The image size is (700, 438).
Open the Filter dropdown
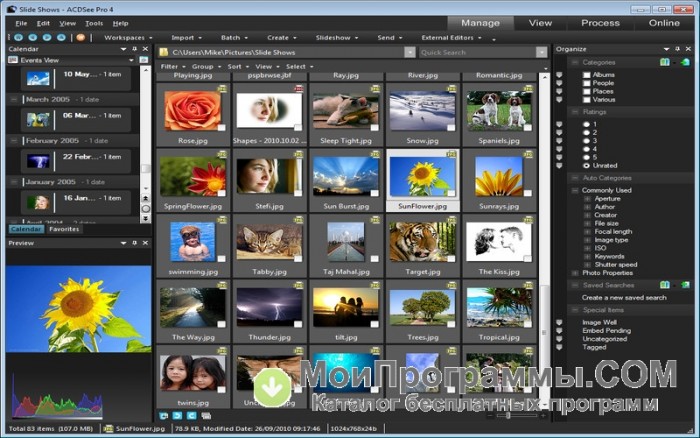pos(172,67)
